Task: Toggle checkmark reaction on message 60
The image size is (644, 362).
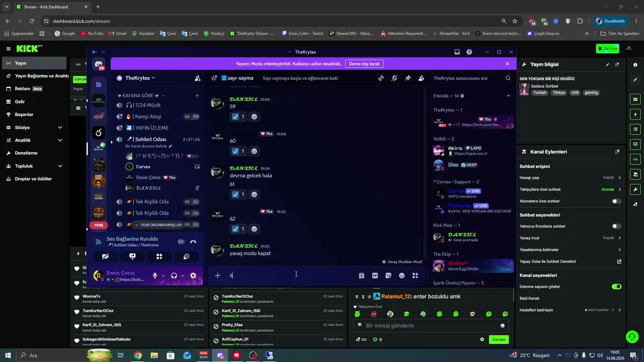Action: click(238, 151)
